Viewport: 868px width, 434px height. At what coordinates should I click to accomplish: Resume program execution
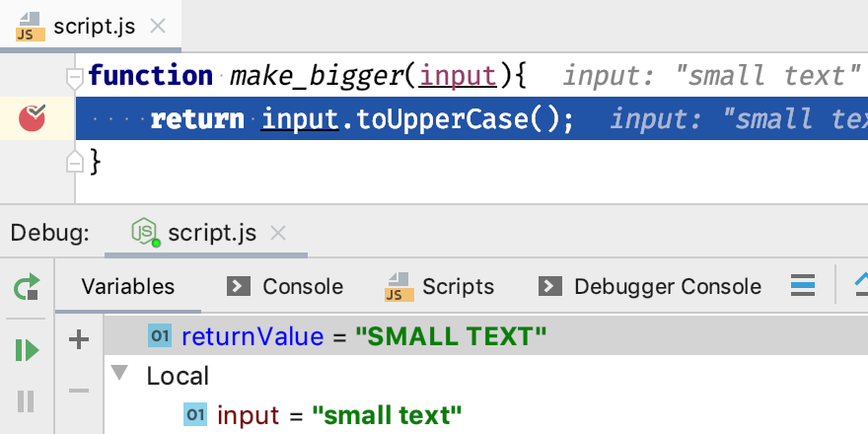tap(27, 350)
